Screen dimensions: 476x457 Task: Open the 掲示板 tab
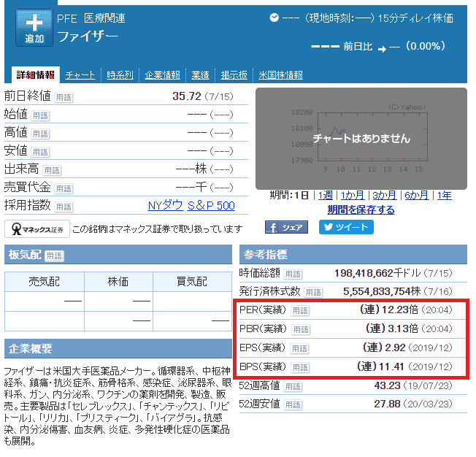tap(234, 75)
